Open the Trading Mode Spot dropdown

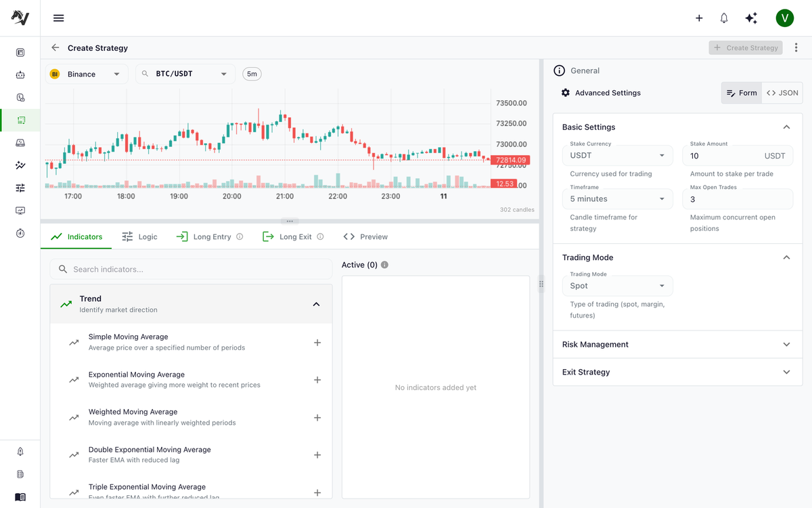[618, 286]
